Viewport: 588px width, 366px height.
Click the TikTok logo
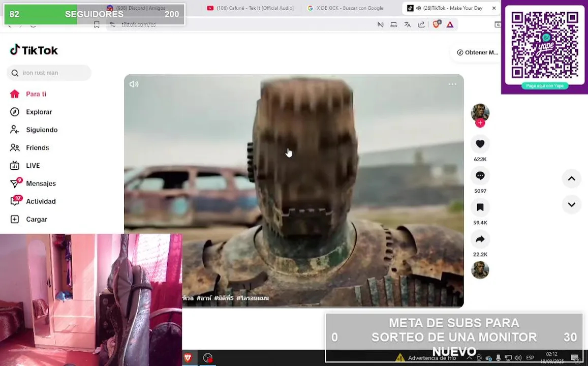(x=34, y=50)
